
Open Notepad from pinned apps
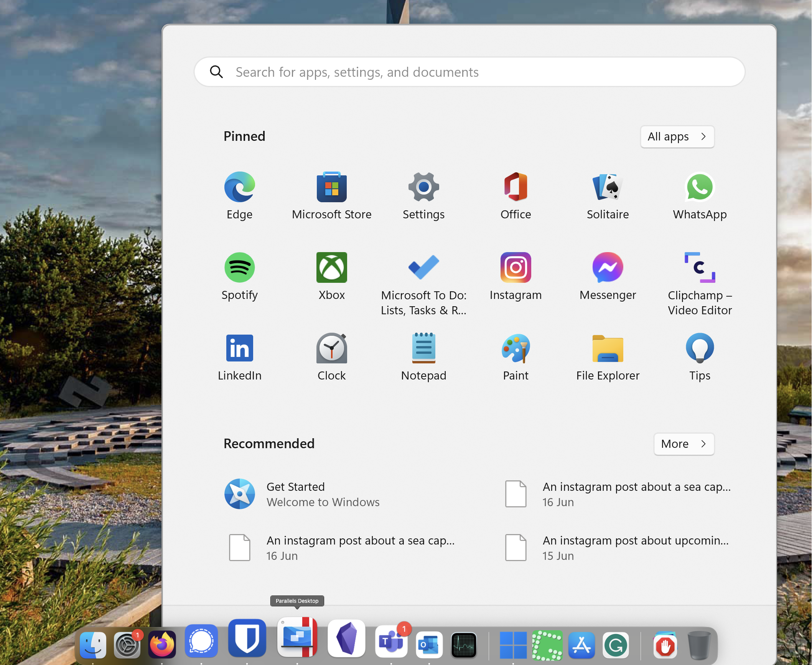pos(424,357)
